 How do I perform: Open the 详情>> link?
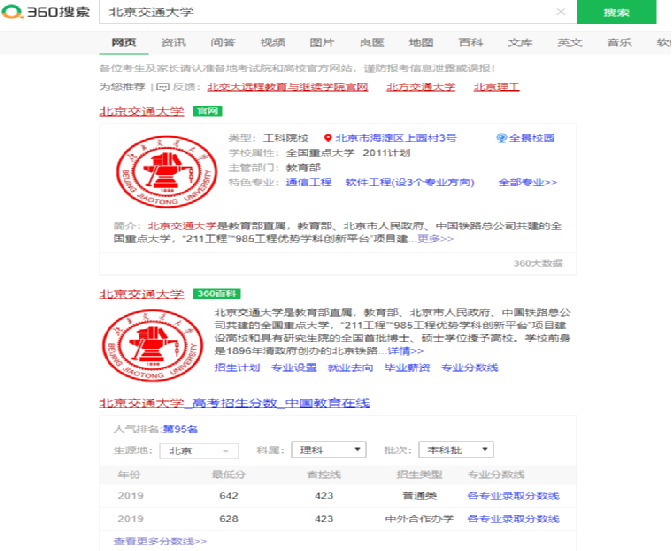tap(406, 351)
